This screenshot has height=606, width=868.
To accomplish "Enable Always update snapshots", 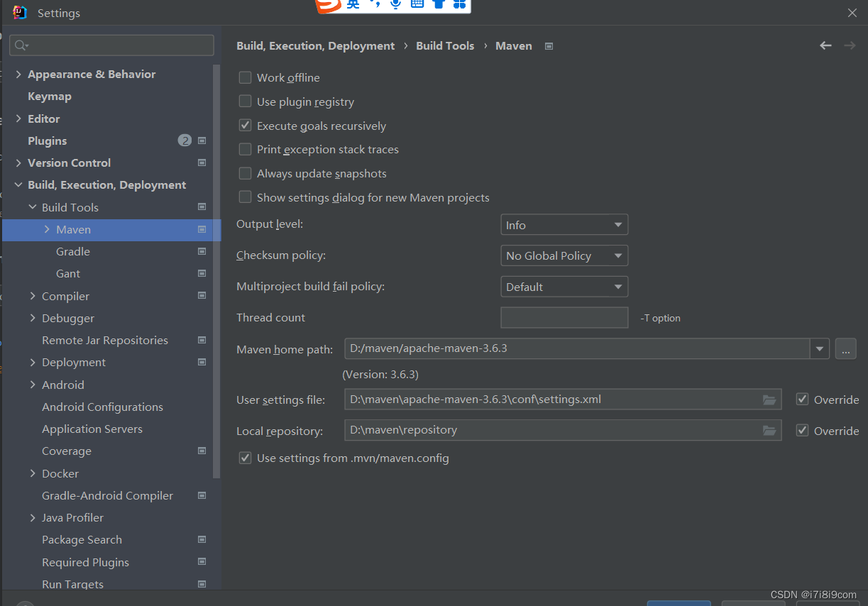I will 245,173.
